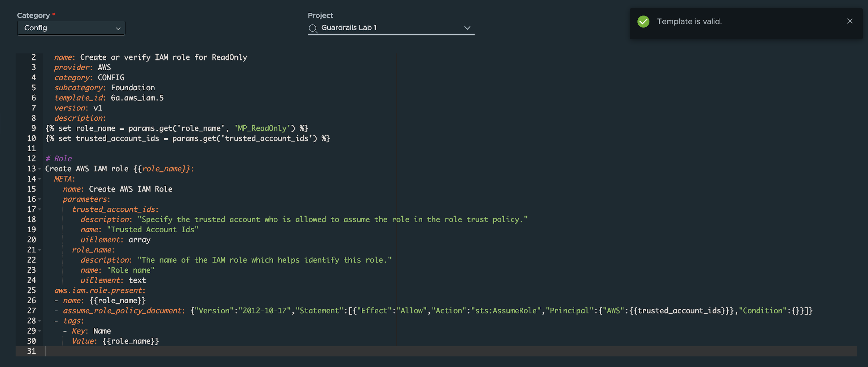
Task: Expand the Project dropdown chevron
Action: [467, 28]
